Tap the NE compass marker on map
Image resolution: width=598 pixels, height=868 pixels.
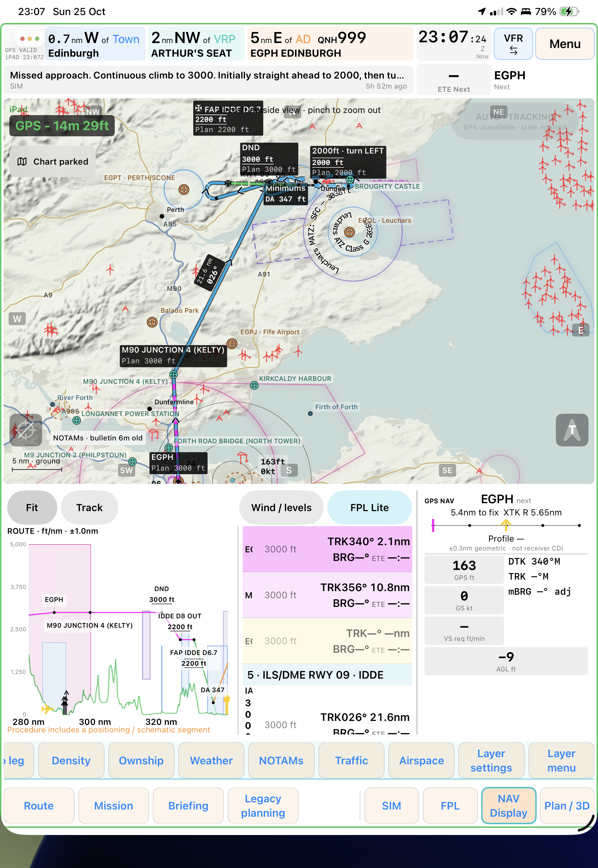click(x=498, y=112)
